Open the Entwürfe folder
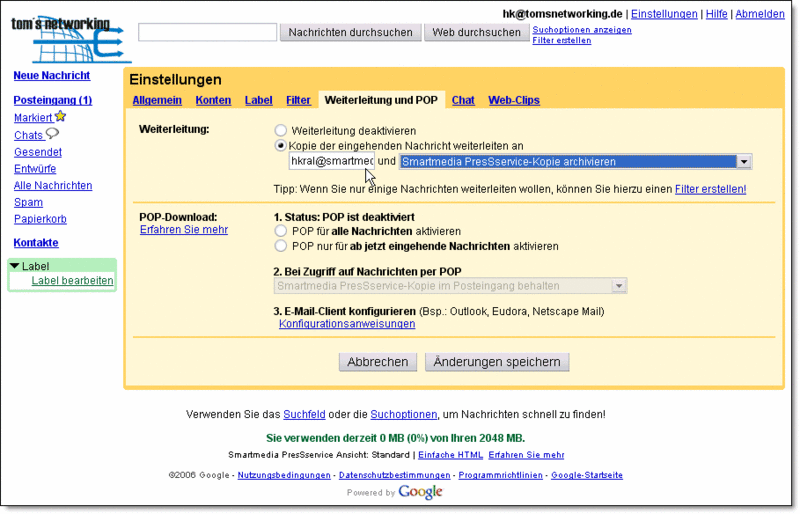 35,168
